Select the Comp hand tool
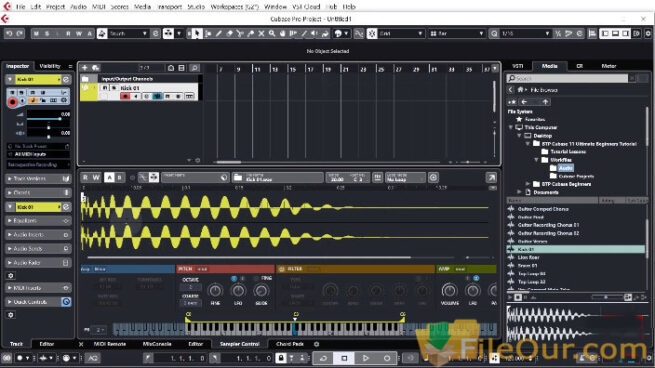Image resolution: width=655 pixels, height=368 pixels. 283,33
